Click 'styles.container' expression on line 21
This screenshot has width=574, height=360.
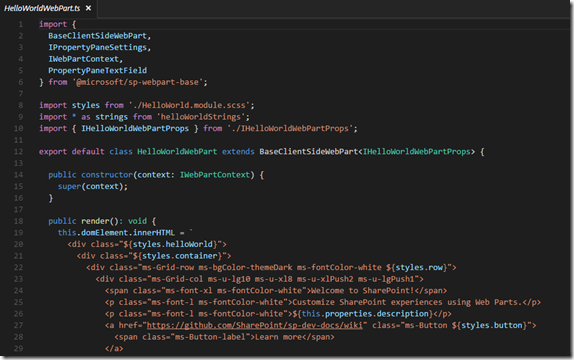179,256
